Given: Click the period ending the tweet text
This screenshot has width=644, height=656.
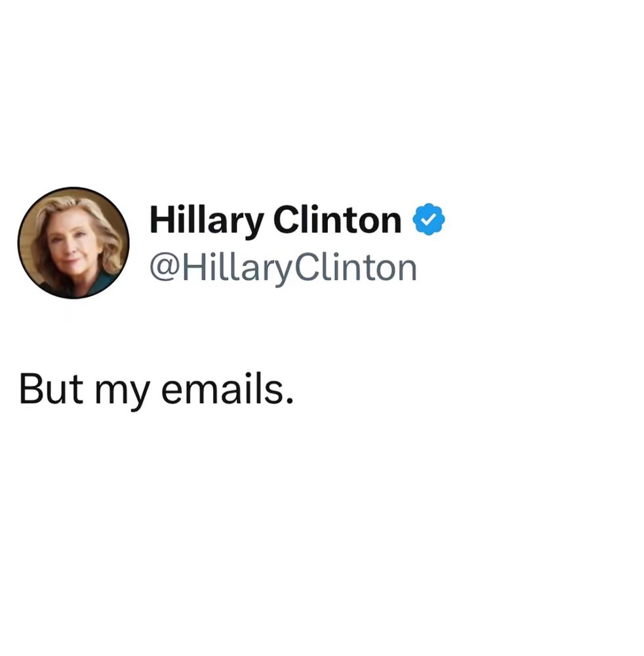Looking at the screenshot, I should pyautogui.click(x=289, y=400).
